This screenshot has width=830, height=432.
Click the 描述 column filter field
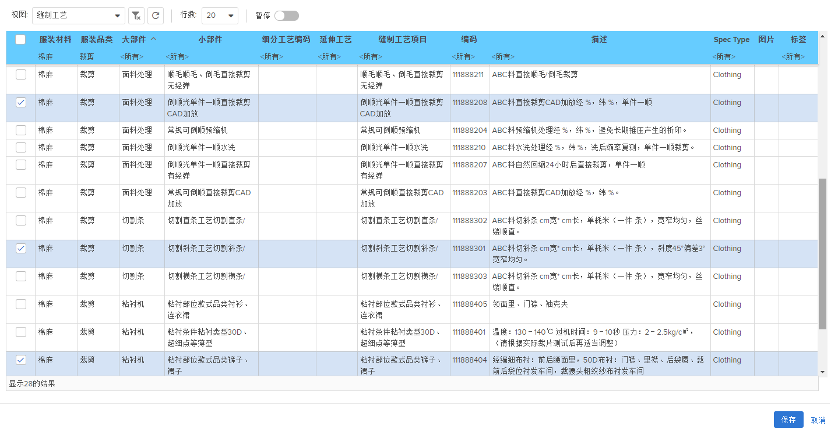599,57
